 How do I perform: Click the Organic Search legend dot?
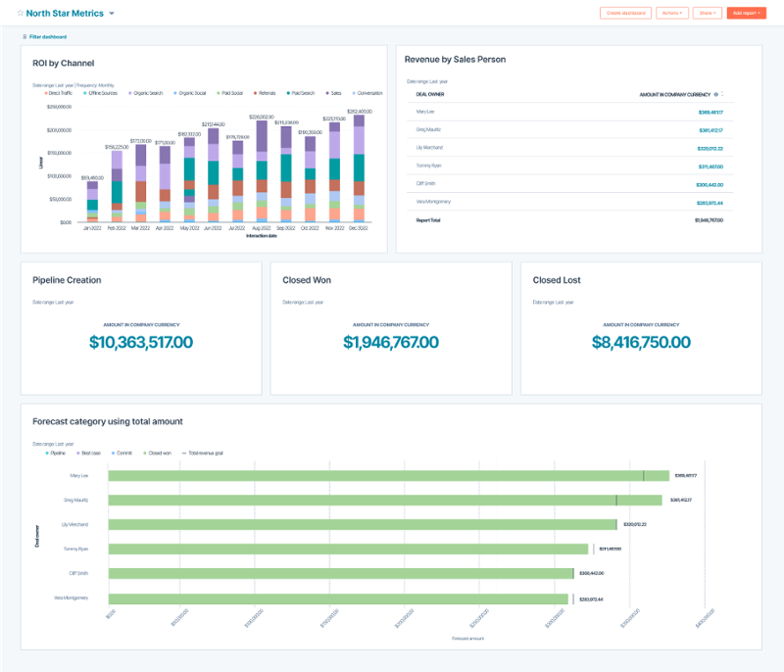[129, 92]
